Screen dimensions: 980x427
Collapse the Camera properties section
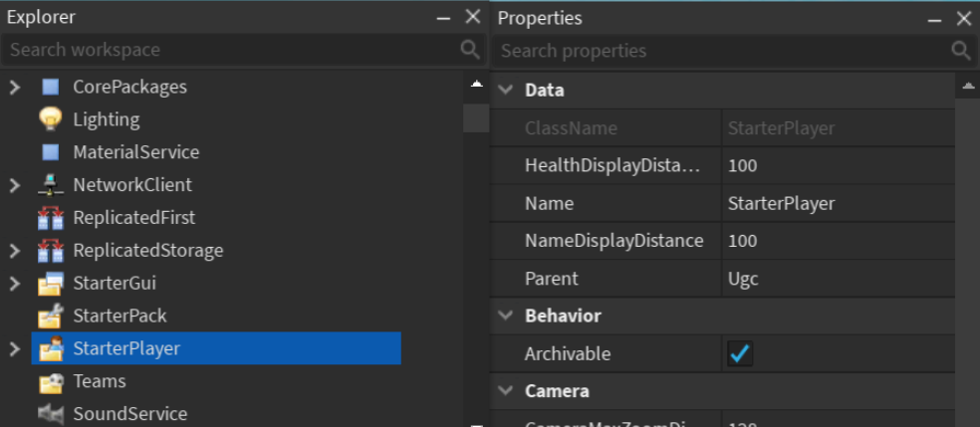[505, 391]
